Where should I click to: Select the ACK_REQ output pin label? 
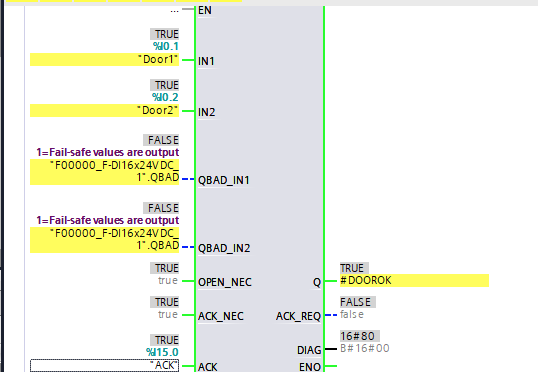point(299,316)
